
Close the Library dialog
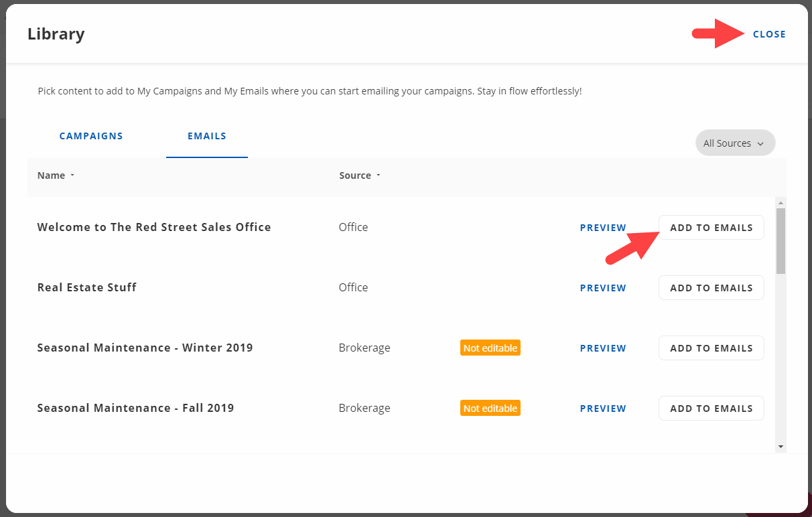click(769, 34)
